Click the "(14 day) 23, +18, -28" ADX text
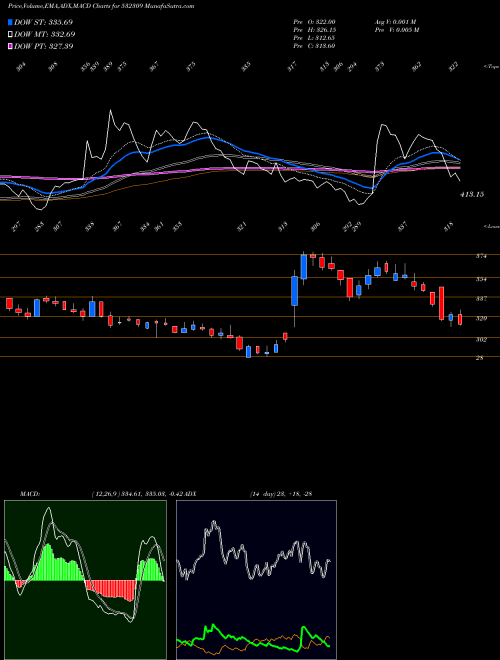 tap(280, 494)
